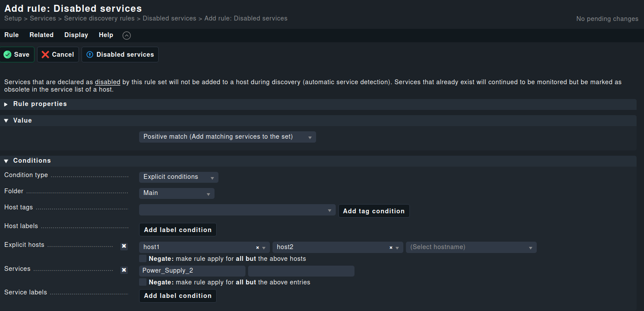
Task: Enable Negate checkbox for explicit hosts
Action: pyautogui.click(x=143, y=259)
